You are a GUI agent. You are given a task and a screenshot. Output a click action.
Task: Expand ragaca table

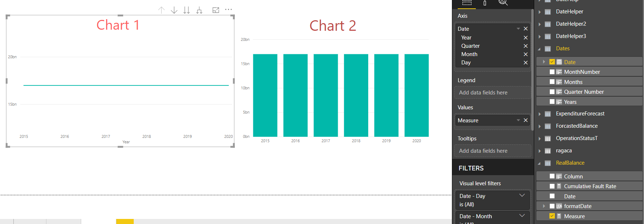tap(540, 151)
